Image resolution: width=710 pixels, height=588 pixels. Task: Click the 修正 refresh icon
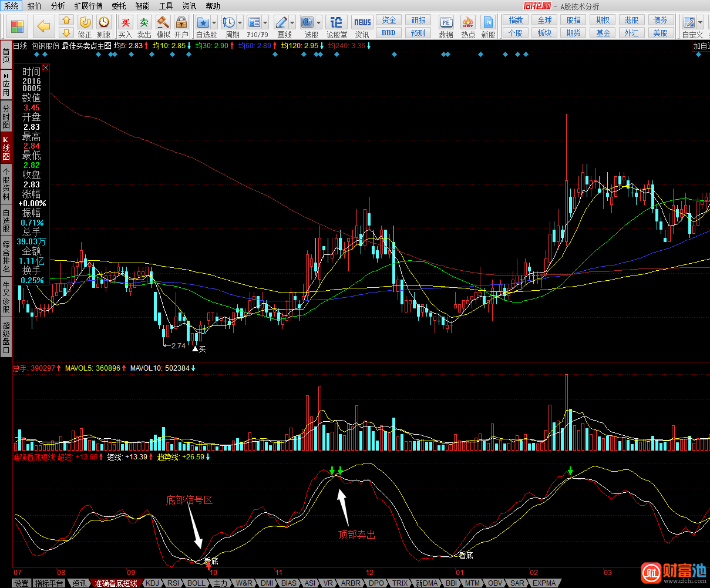[x=85, y=22]
